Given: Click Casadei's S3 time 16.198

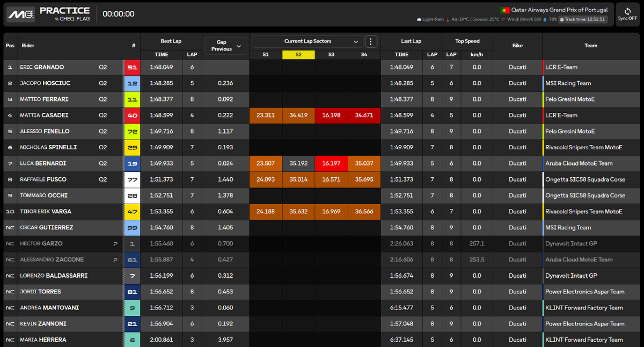Looking at the screenshot, I should tap(331, 115).
